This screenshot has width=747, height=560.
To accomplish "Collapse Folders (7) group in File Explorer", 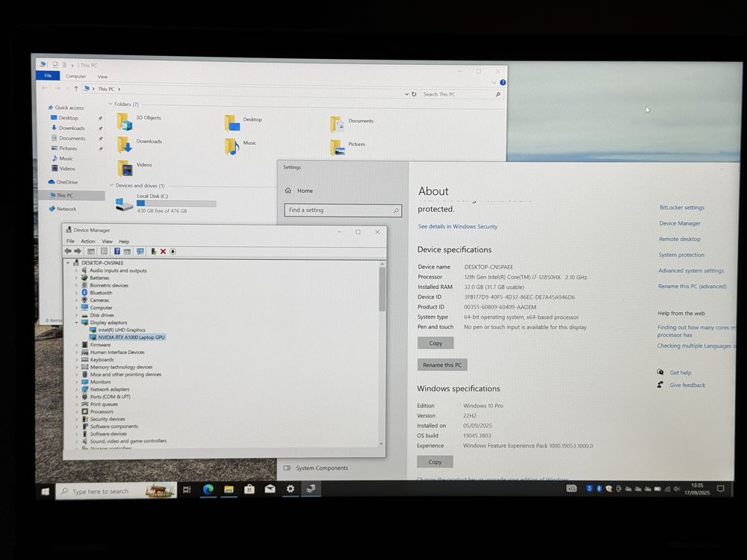I will tap(111, 104).
